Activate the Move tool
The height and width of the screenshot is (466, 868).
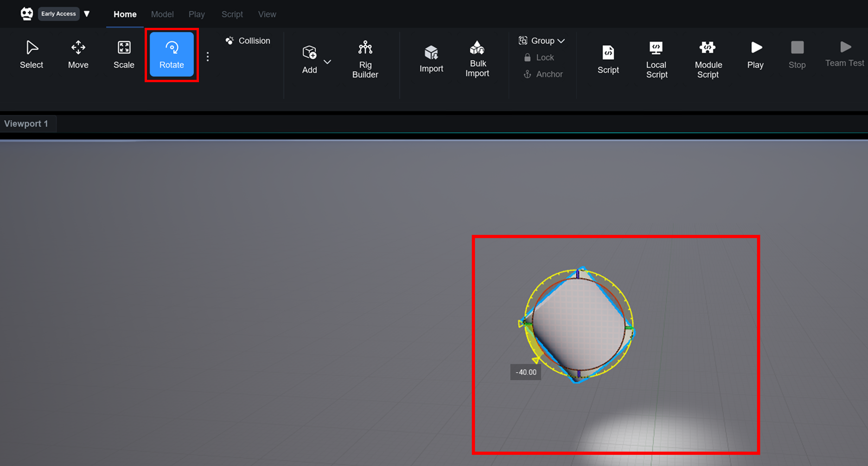tap(78, 54)
